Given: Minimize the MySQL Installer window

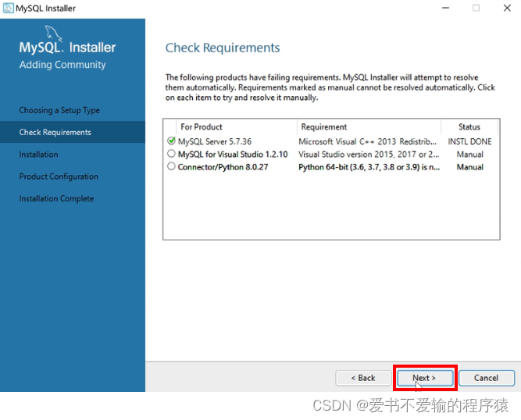Looking at the screenshot, I should pyautogui.click(x=445, y=8).
